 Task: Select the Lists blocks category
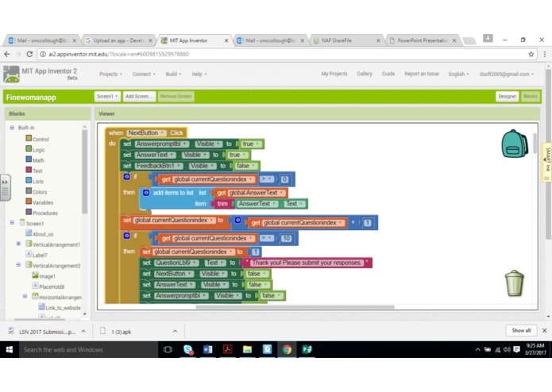pyautogui.click(x=34, y=181)
